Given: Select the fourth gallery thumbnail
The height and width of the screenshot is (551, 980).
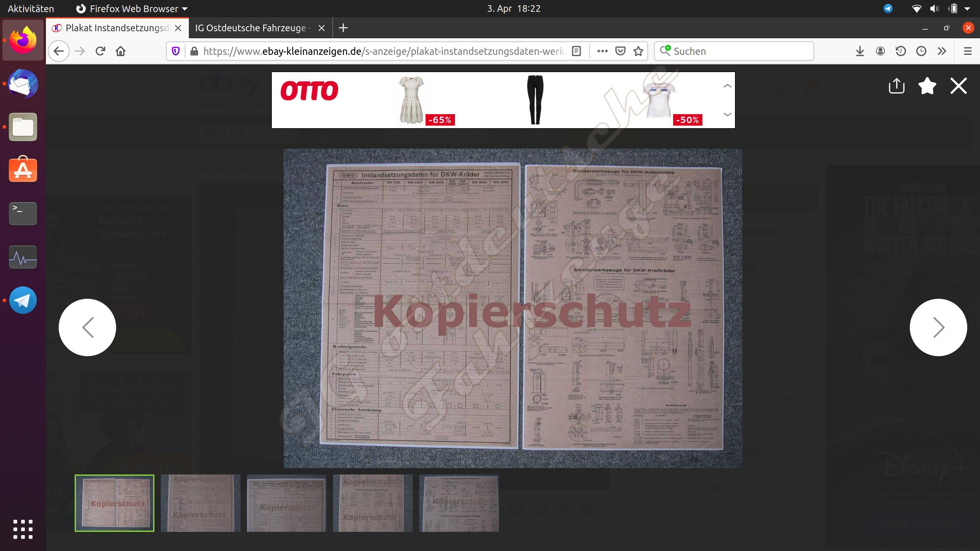Looking at the screenshot, I should (373, 503).
